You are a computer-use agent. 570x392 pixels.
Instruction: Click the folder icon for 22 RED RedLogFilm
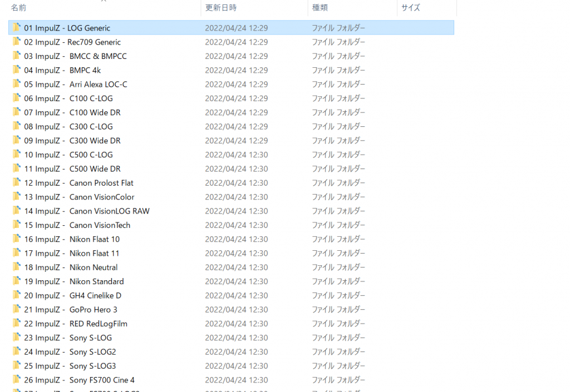coord(17,324)
